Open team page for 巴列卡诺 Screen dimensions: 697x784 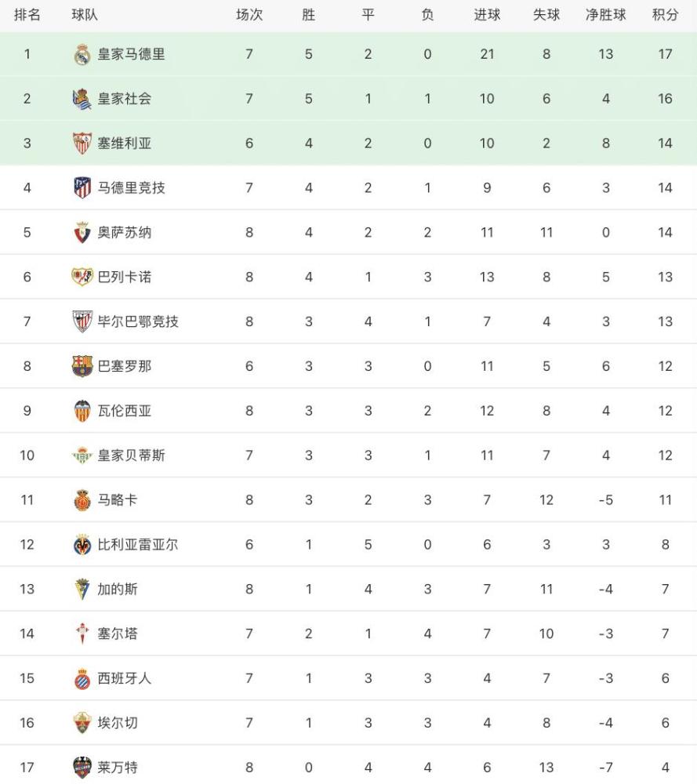[x=125, y=277]
